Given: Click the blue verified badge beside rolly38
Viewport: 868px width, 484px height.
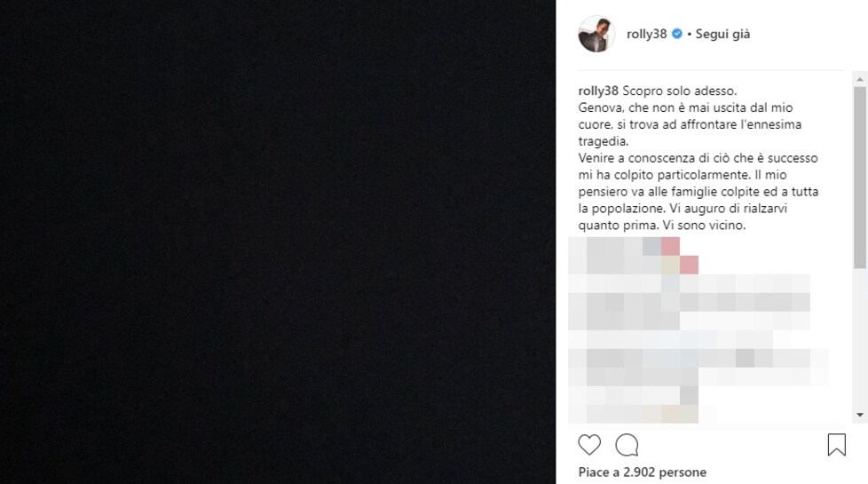Looking at the screenshot, I should (676, 34).
